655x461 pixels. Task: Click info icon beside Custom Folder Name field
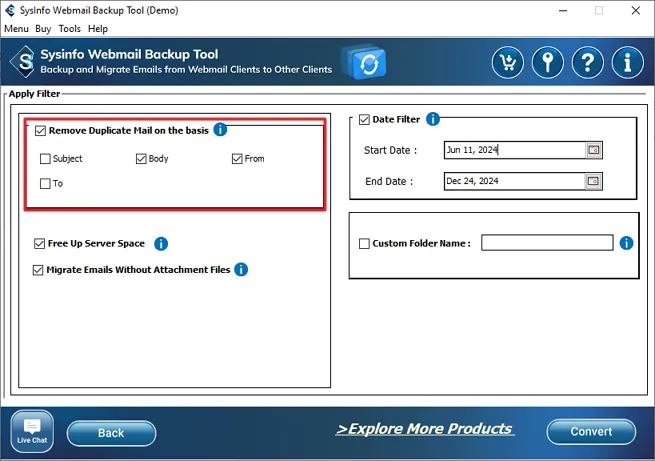[x=626, y=243]
